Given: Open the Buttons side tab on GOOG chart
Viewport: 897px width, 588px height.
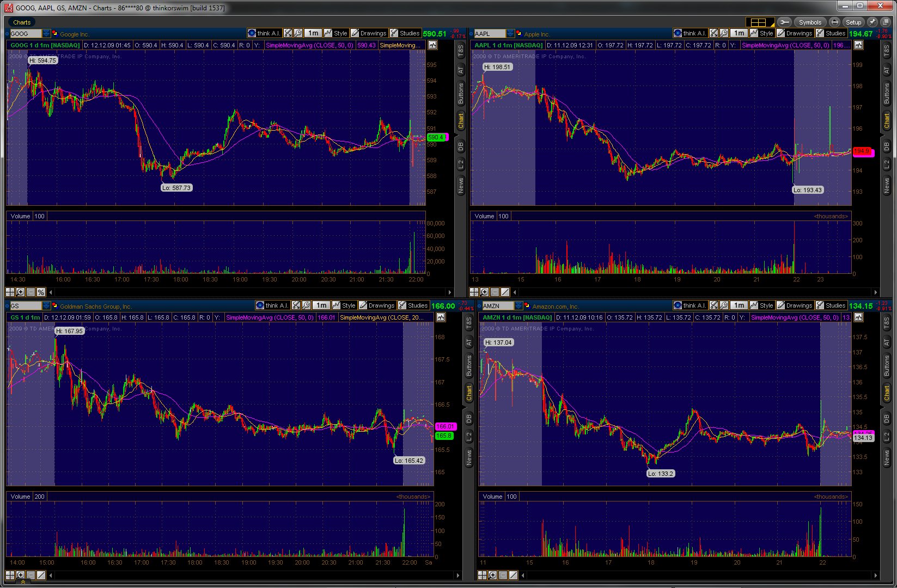Looking at the screenshot, I should pyautogui.click(x=461, y=93).
